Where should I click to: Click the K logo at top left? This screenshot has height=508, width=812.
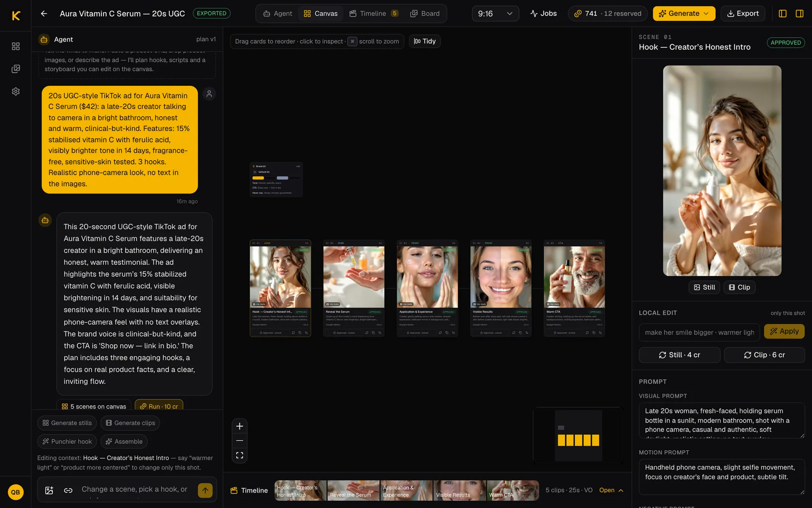coord(16,16)
